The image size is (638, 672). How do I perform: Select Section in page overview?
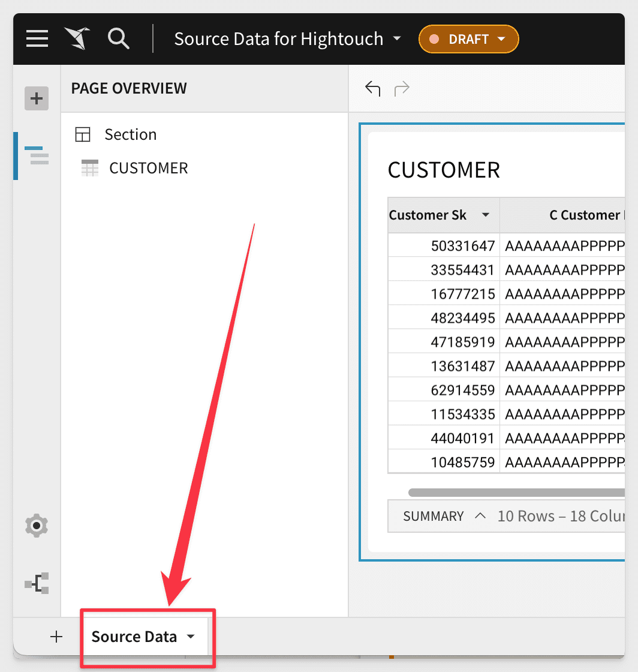(x=130, y=134)
